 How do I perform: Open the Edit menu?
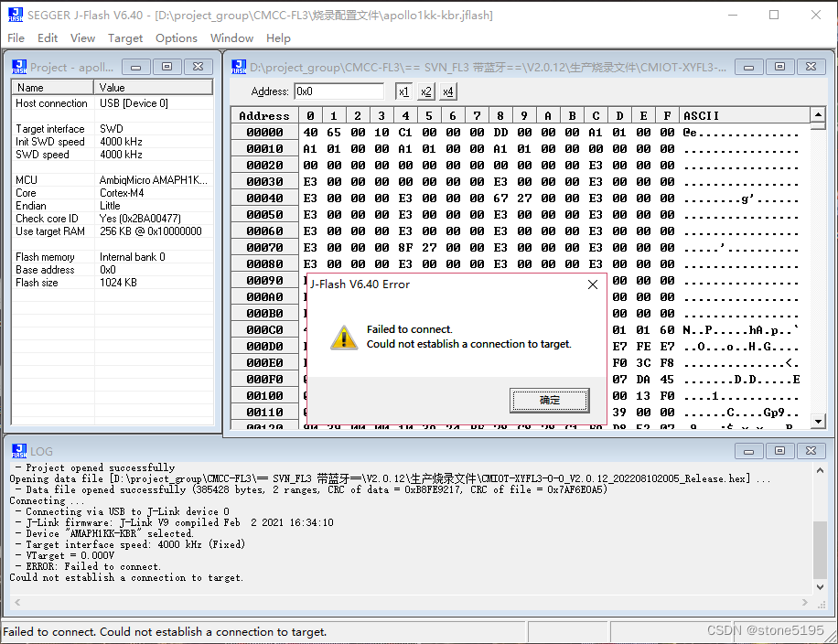click(x=47, y=38)
